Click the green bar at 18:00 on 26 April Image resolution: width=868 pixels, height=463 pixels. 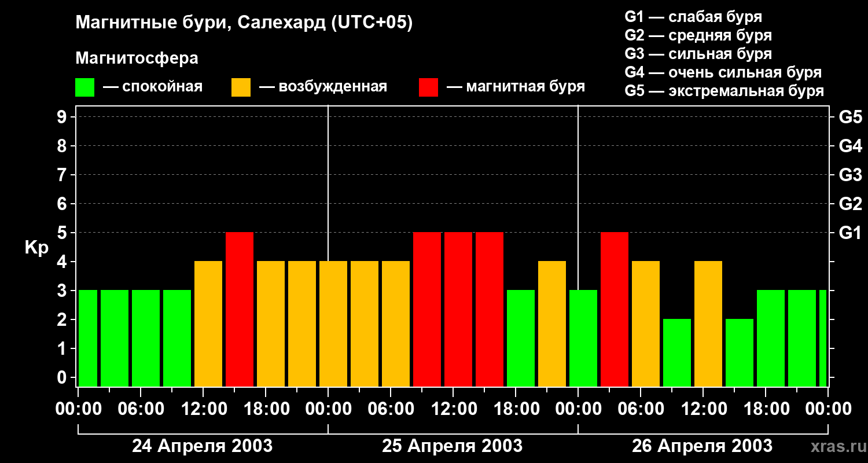tap(771, 339)
